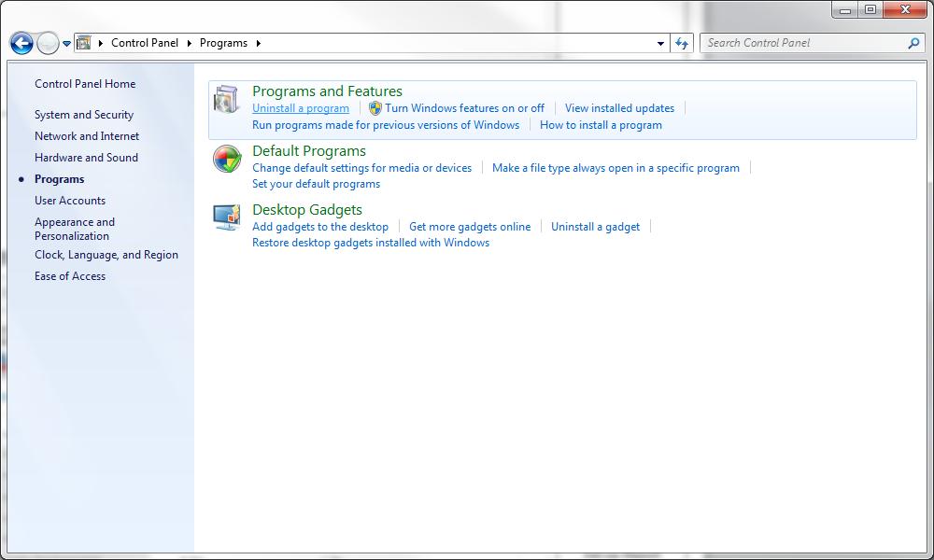Click Uninstall a gadget link
This screenshot has width=934, height=560.
pos(596,227)
